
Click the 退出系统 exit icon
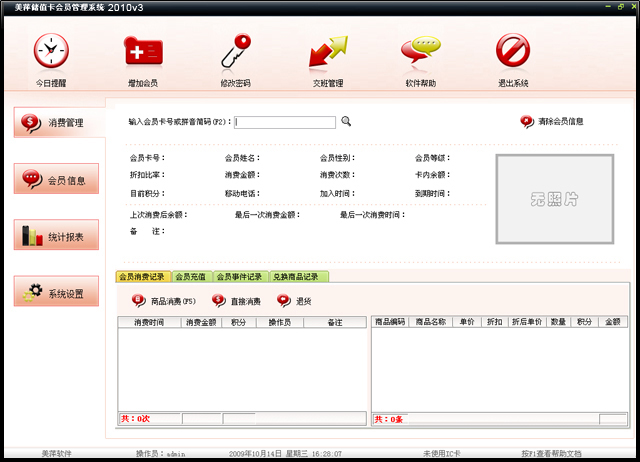[512, 51]
